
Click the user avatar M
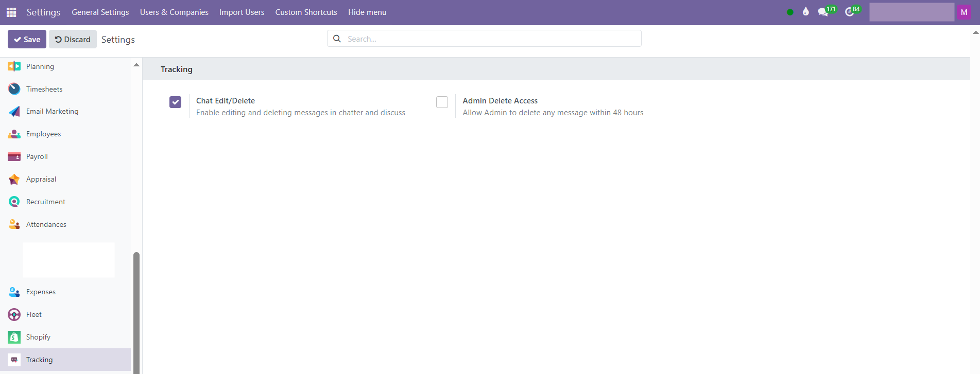click(x=964, y=12)
